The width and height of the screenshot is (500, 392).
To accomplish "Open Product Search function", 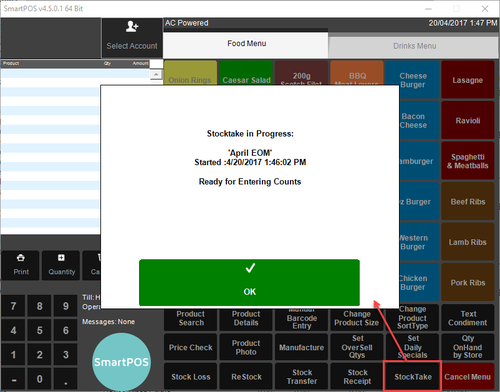I will point(190,318).
